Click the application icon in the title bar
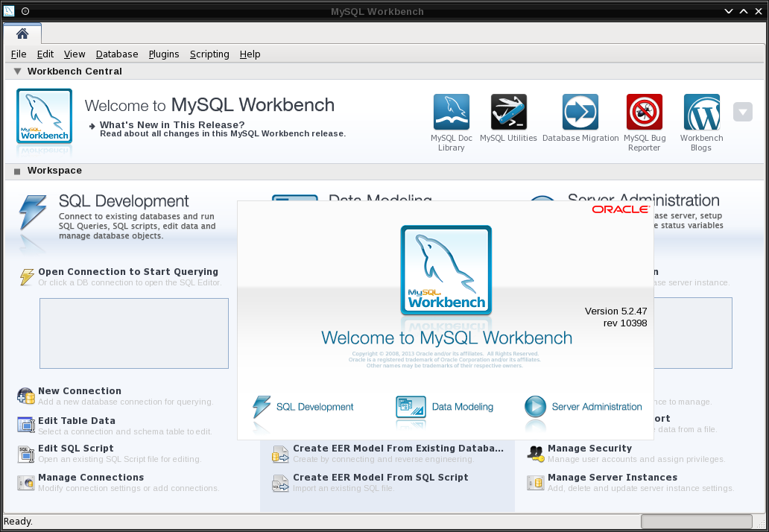Viewport: 769px width, 532px height. coord(9,10)
